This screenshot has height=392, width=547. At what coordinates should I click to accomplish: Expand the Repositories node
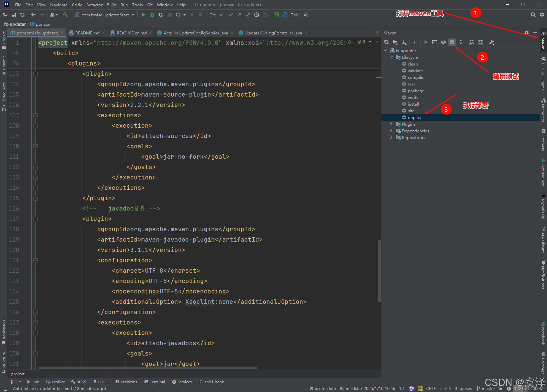(391, 137)
